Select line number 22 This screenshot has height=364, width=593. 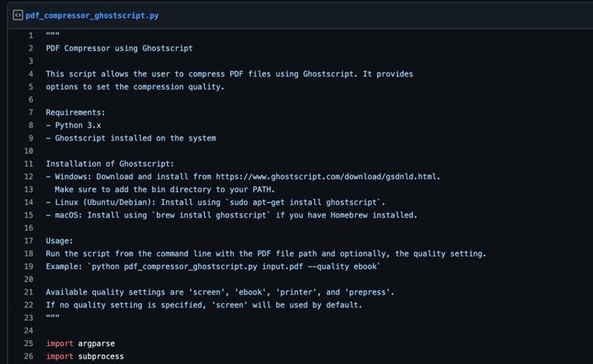point(29,305)
